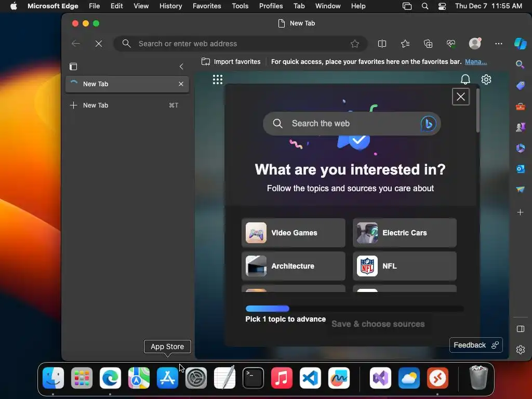Open Control Center in menu bar
Viewport: 532px width, 399px height.
click(x=442, y=6)
